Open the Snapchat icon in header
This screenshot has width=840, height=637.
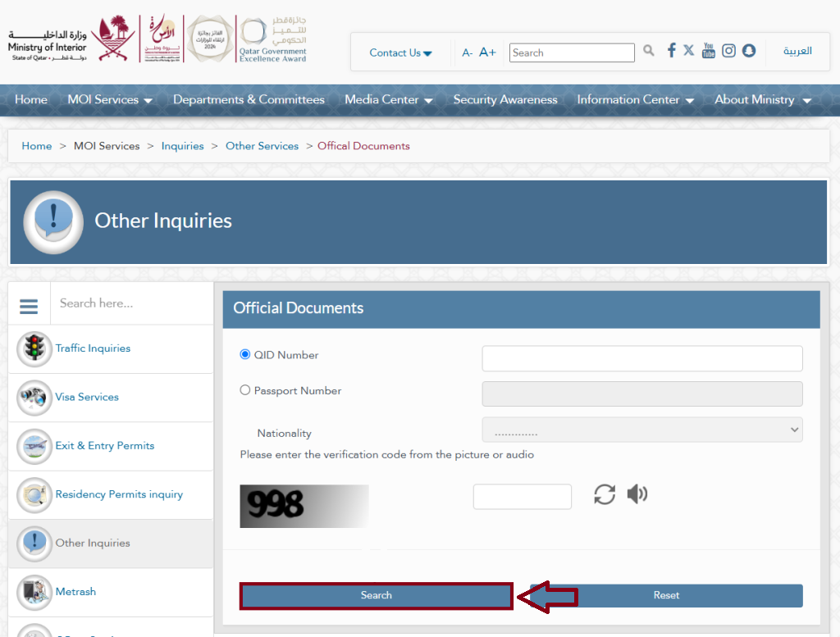tap(748, 51)
